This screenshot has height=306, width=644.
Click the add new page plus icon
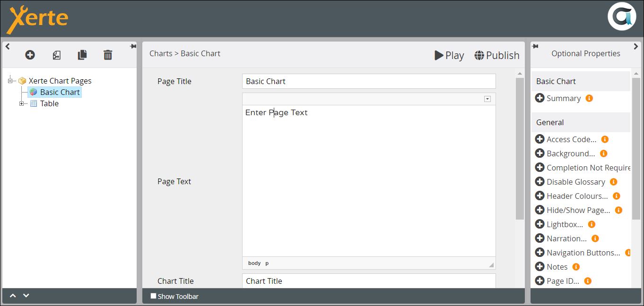coord(30,55)
